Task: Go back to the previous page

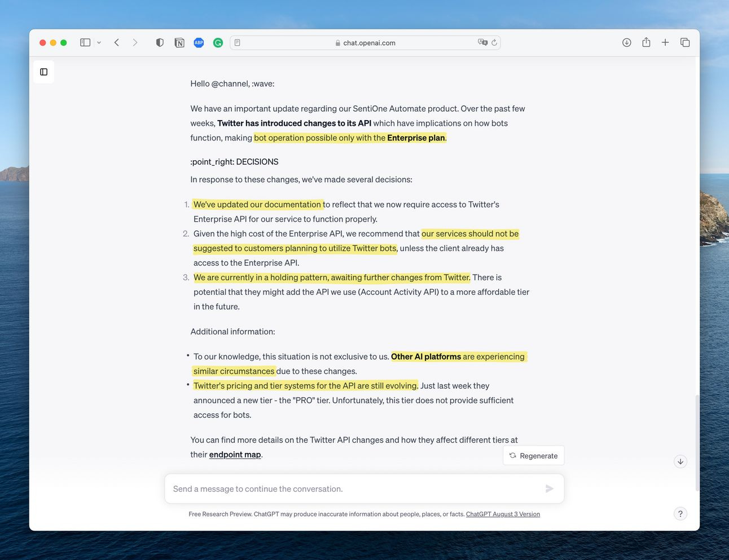Action: tap(117, 42)
